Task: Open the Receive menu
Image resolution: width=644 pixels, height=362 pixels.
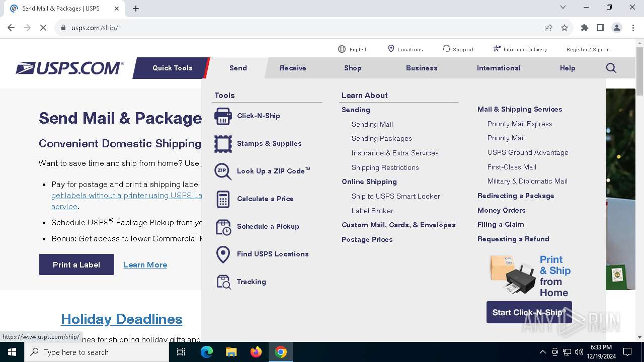Action: 293,68
